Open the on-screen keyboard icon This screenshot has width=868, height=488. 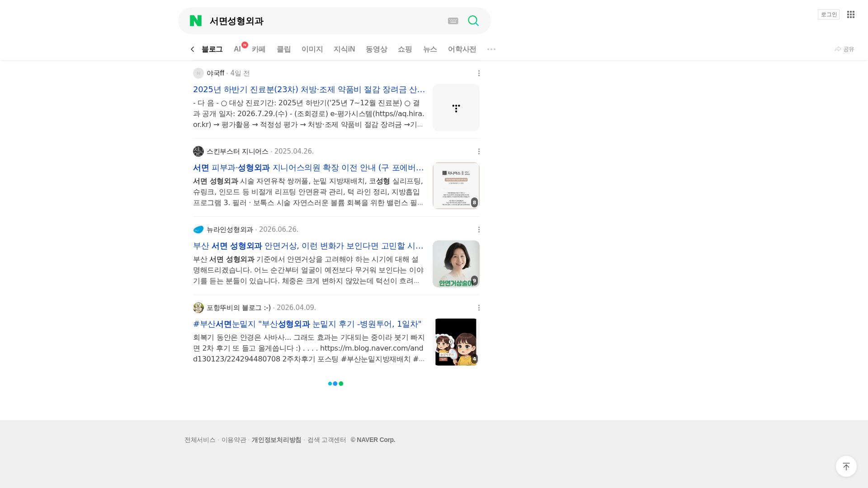point(453,21)
